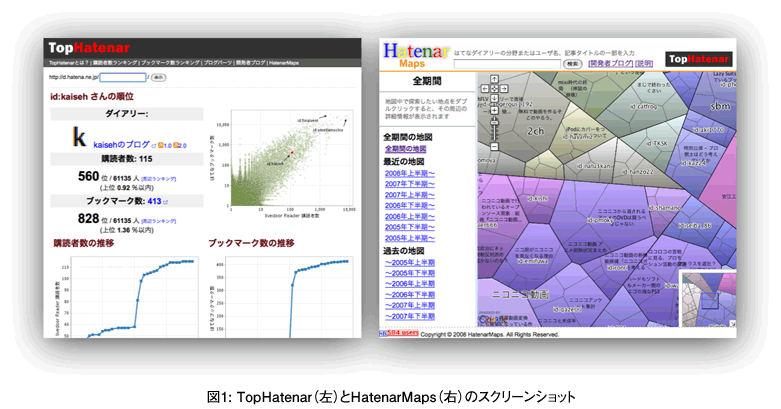Pan the HatenarMaps map right
781x409 pixels.
(x=504, y=88)
